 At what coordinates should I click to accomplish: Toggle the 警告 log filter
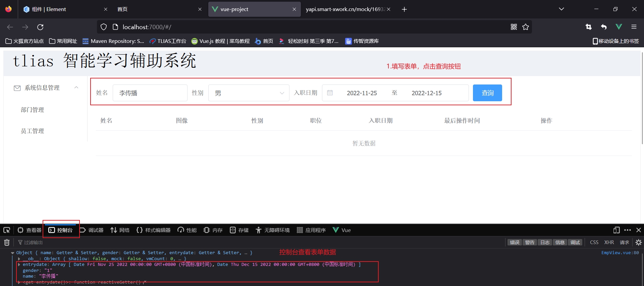tap(530, 242)
